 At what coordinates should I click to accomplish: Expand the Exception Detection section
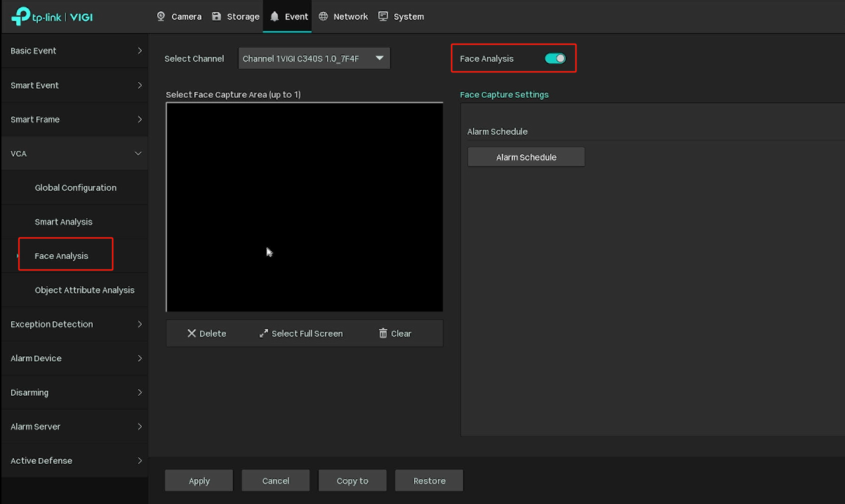pyautogui.click(x=75, y=324)
